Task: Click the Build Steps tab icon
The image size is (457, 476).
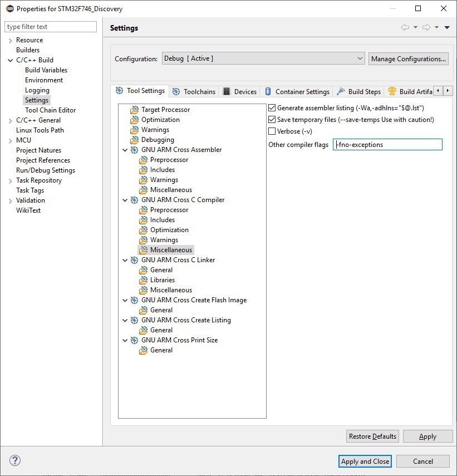Action: (x=341, y=91)
